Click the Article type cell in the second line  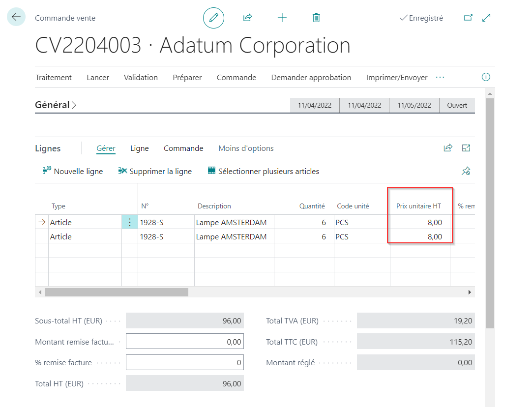coord(85,236)
